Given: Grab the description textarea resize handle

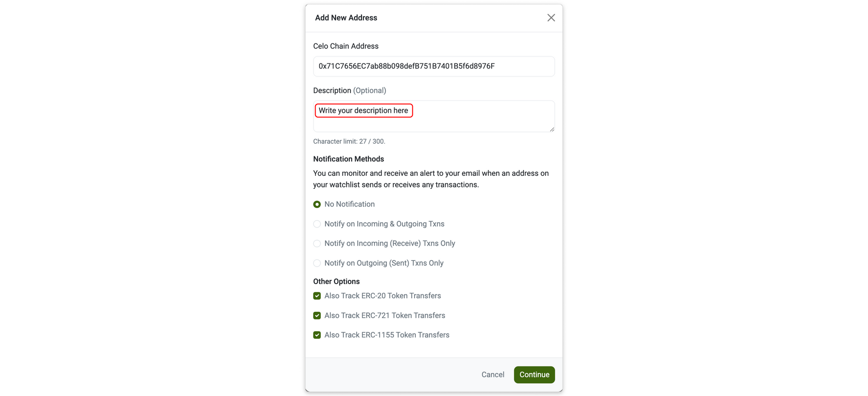Looking at the screenshot, I should [x=552, y=129].
